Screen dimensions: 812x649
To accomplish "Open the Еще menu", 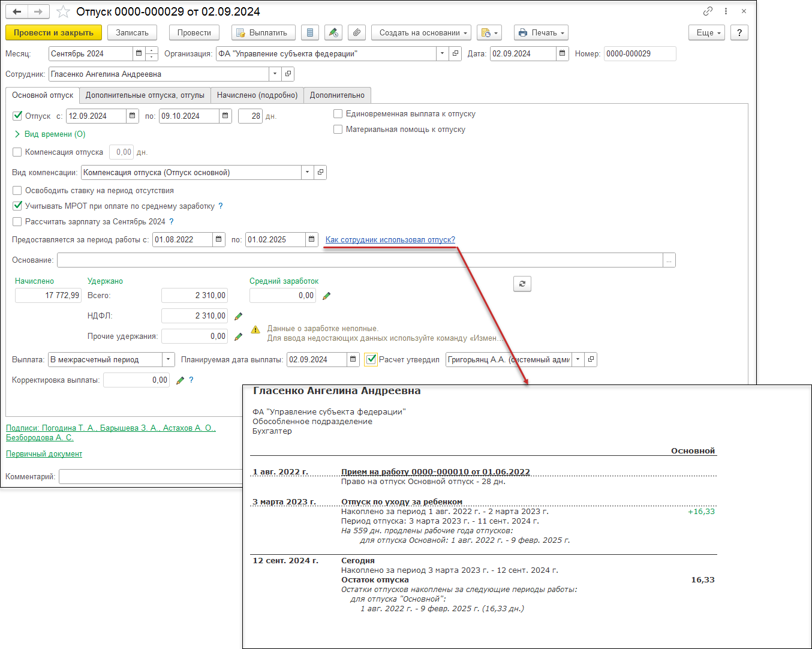I will click(x=707, y=32).
